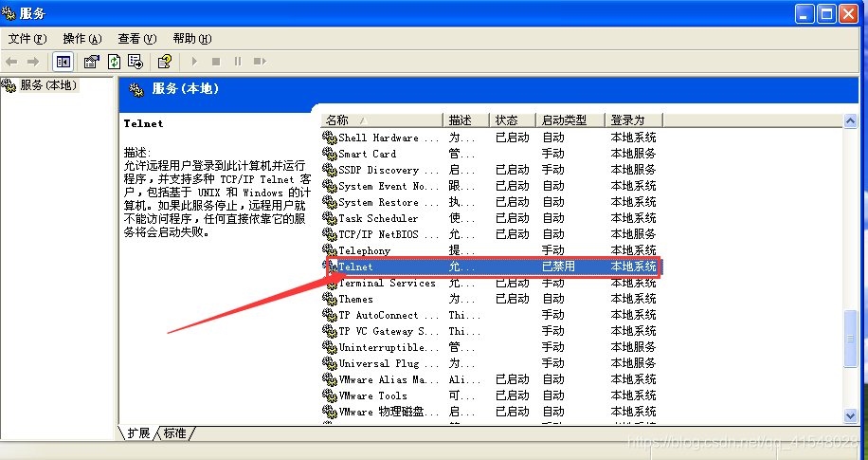
Task: Open the Properties toolbar icon
Action: (91, 62)
